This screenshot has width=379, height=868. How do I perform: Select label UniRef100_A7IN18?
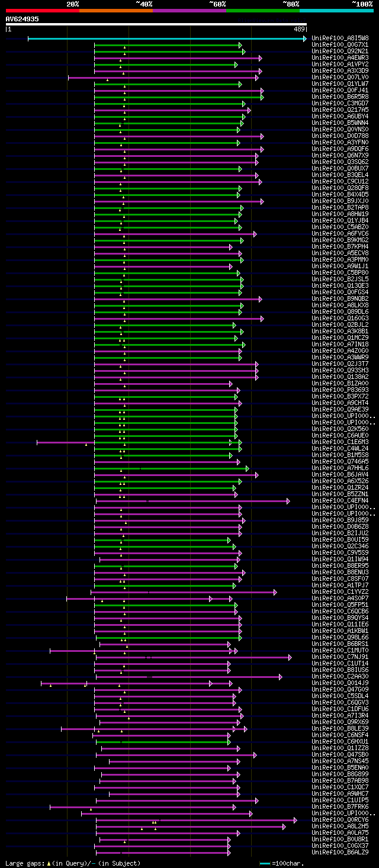point(340,345)
